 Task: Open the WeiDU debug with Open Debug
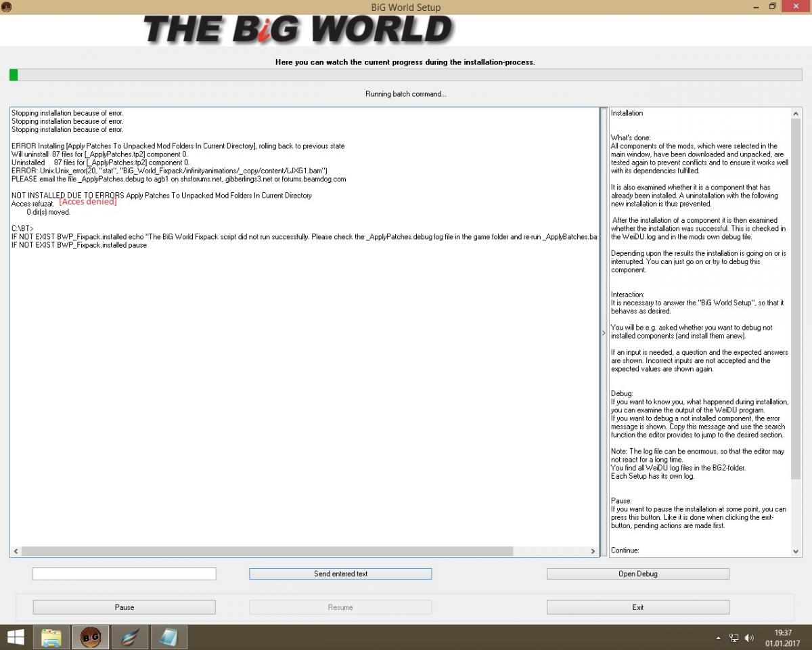pyautogui.click(x=637, y=573)
